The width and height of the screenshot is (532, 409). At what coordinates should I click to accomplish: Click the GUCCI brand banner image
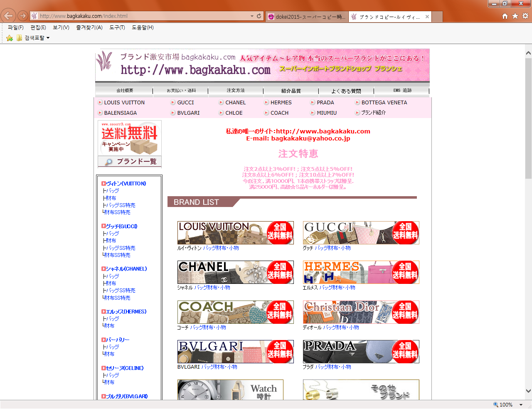[x=361, y=233]
